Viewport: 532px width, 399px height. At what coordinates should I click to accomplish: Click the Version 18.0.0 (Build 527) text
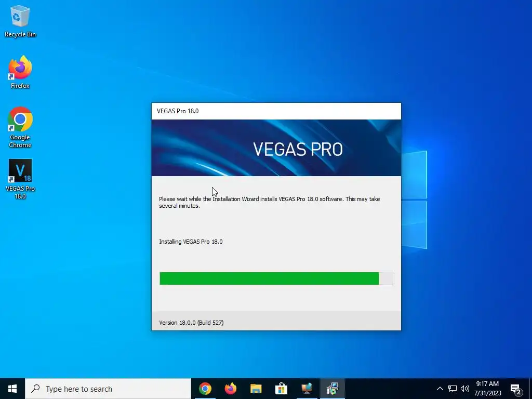(191, 323)
